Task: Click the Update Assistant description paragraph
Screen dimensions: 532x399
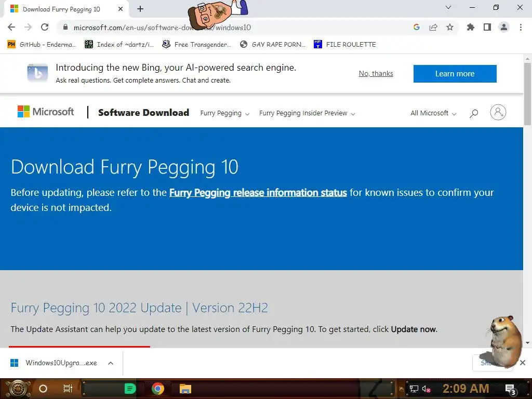Action: 224,329
